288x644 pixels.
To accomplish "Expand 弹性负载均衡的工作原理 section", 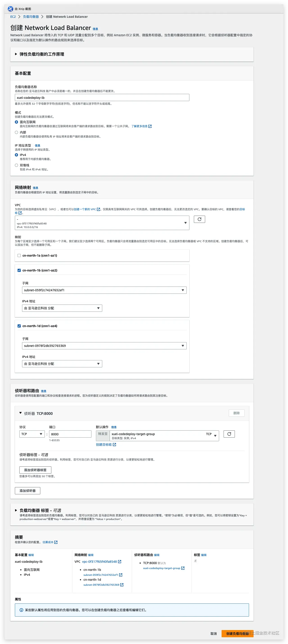I will click(16, 54).
